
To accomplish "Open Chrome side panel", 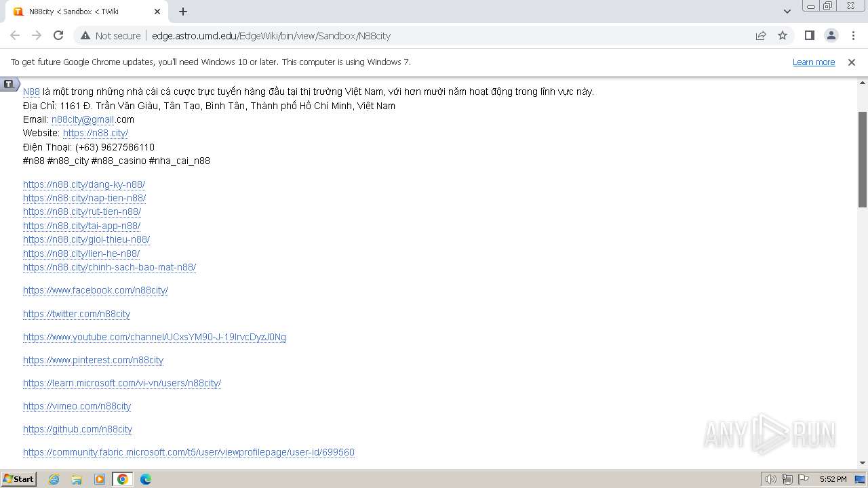I will pos(809,35).
